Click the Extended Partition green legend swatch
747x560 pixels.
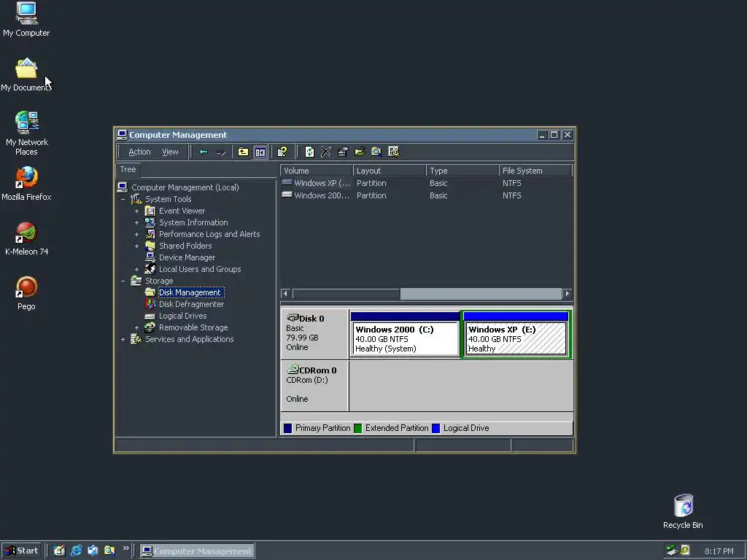tap(358, 428)
